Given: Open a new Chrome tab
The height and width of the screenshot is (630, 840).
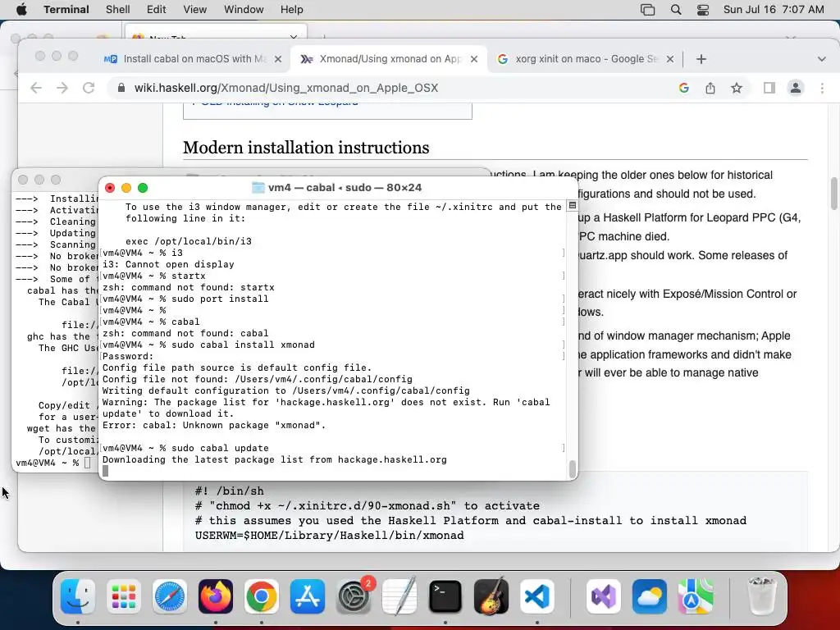Looking at the screenshot, I should point(701,59).
